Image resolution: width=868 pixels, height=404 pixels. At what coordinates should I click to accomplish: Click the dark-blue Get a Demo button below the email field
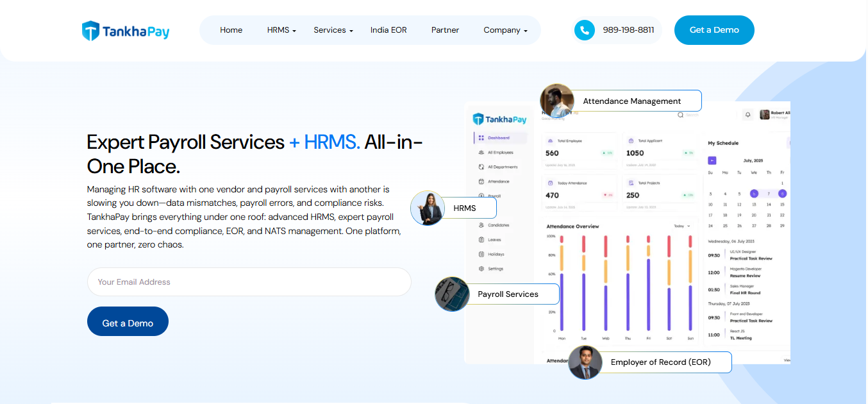[x=128, y=321]
